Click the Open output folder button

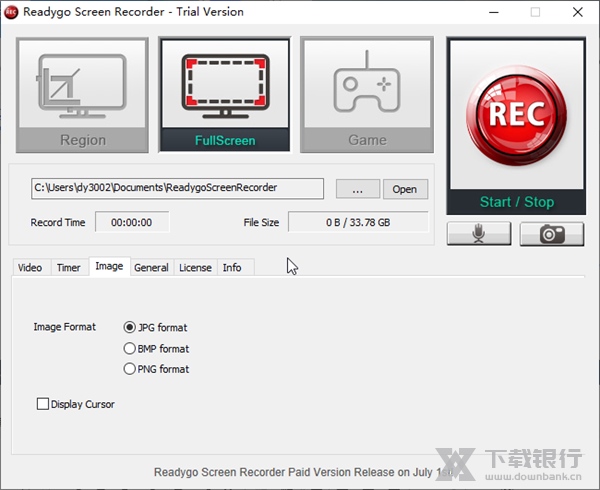[405, 189]
